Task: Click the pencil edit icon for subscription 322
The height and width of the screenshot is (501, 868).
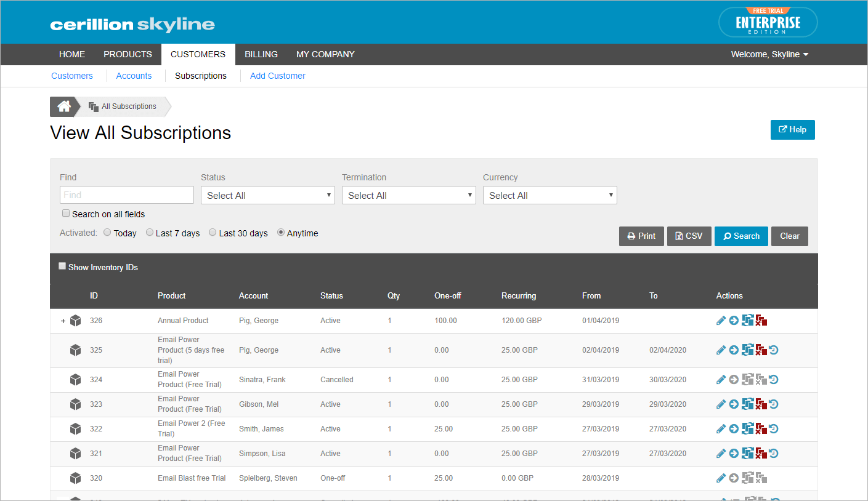Action: pos(721,429)
